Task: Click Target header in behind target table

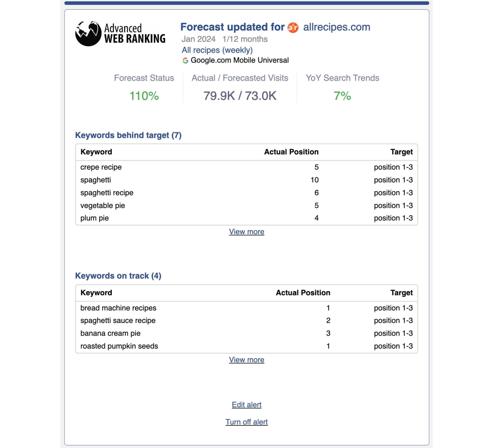Action: click(402, 152)
